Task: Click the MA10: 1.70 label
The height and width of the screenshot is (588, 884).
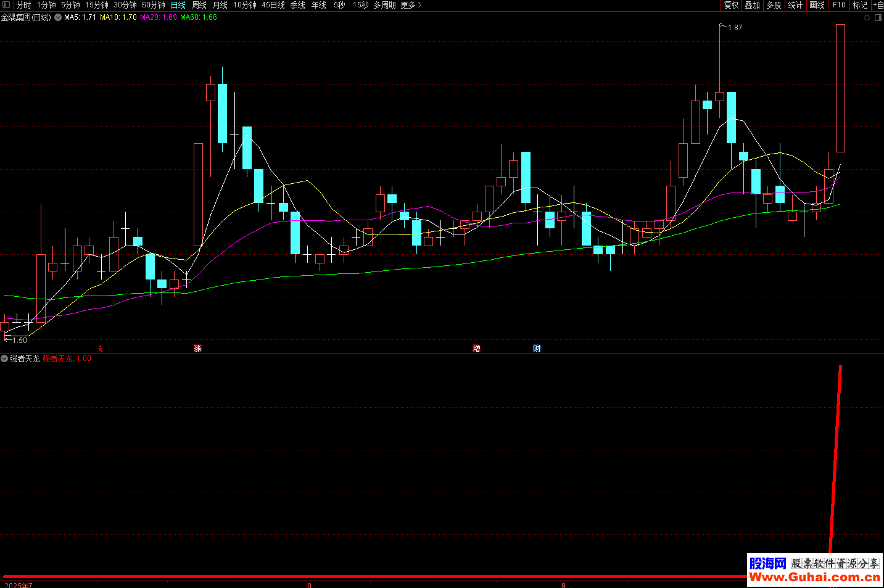Action: [118, 17]
